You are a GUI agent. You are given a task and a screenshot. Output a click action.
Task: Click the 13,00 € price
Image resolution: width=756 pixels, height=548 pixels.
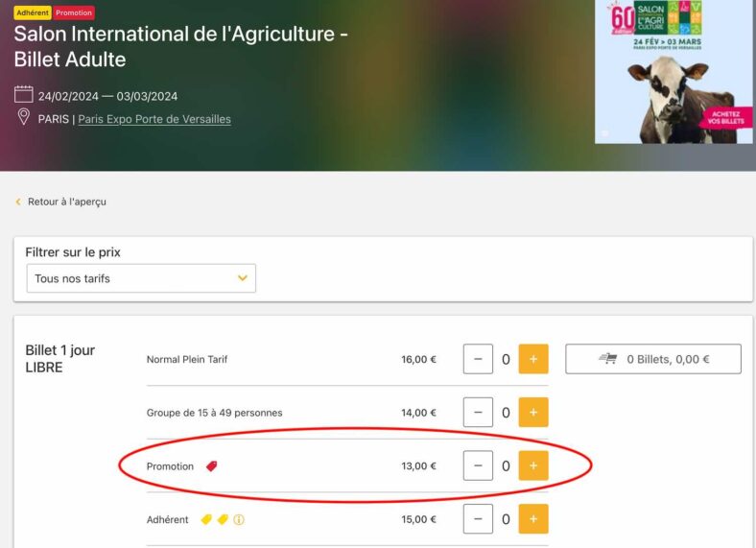pos(418,466)
